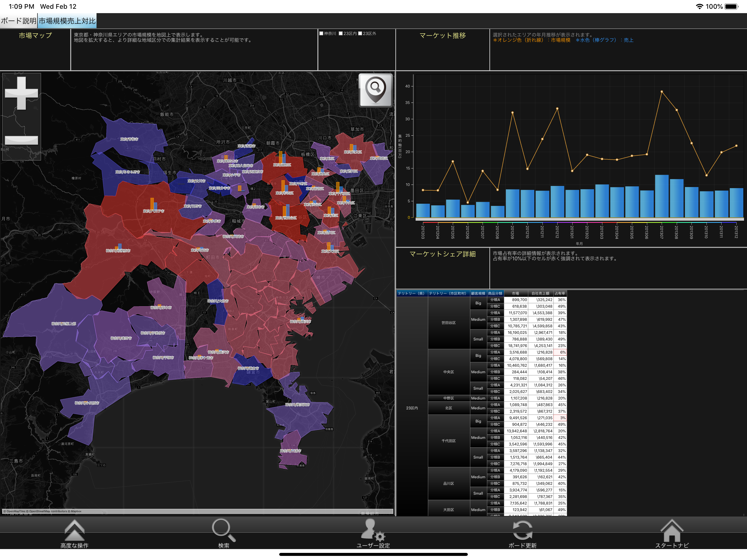
Task: Click the 北区 cell in the table
Action: [x=448, y=408]
